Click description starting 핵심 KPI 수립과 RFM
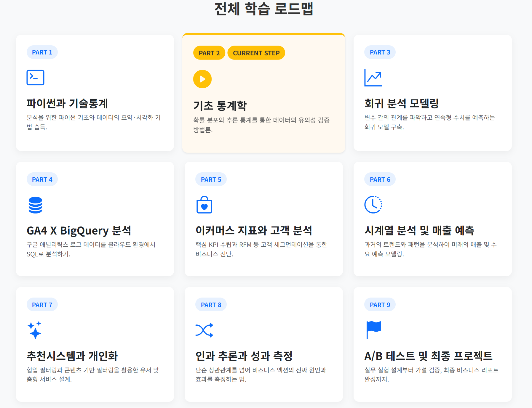Screen dimensions: 532x408 click(261, 249)
